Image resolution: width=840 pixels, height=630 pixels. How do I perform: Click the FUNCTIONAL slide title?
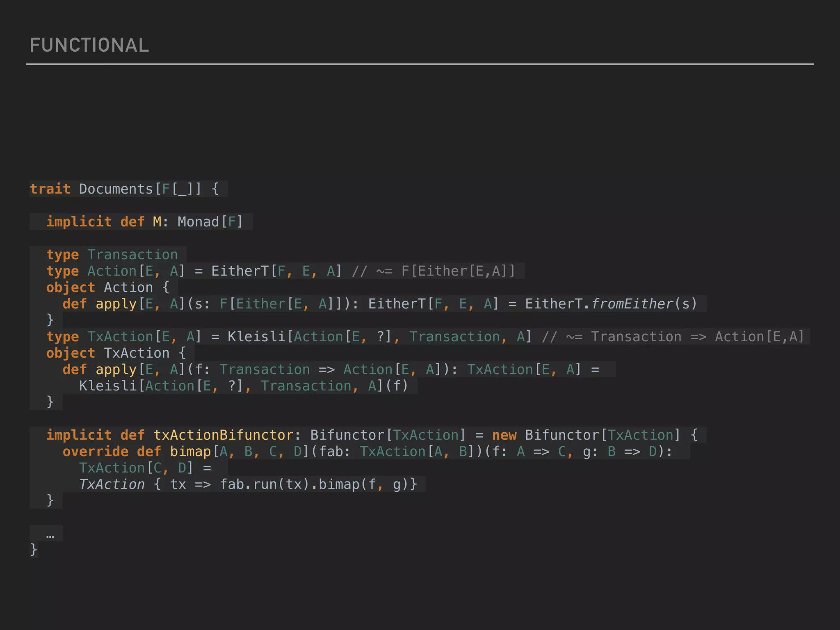pyautogui.click(x=89, y=45)
